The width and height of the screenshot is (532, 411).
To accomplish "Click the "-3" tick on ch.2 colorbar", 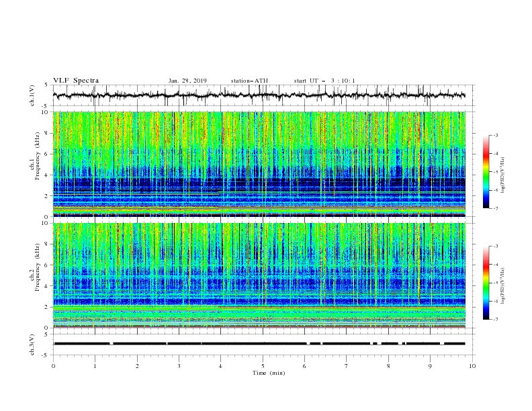I will pos(495,246).
